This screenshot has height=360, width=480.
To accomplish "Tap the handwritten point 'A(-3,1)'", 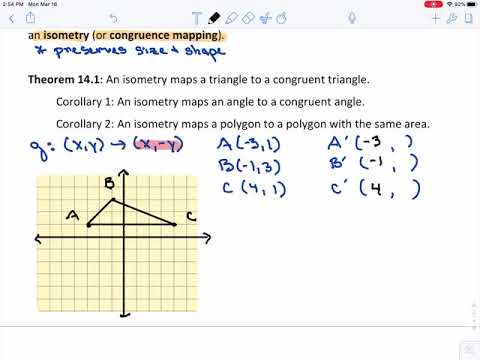I will click(249, 144).
